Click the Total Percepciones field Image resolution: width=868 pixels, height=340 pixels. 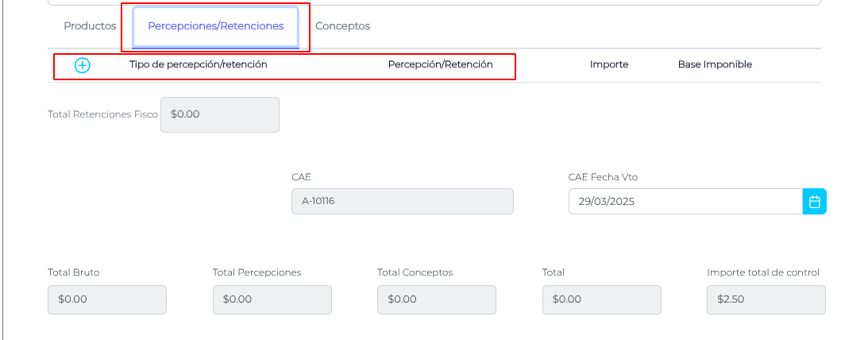(272, 300)
